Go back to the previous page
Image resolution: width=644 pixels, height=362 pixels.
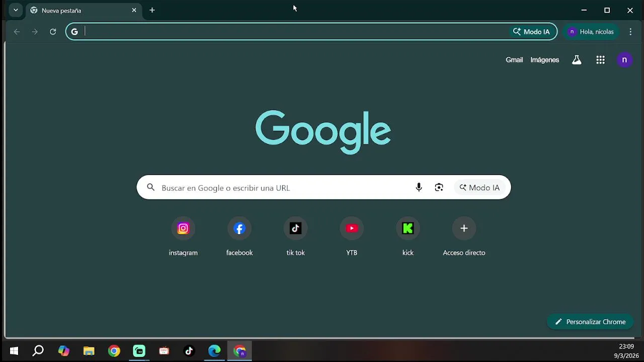click(17, 32)
